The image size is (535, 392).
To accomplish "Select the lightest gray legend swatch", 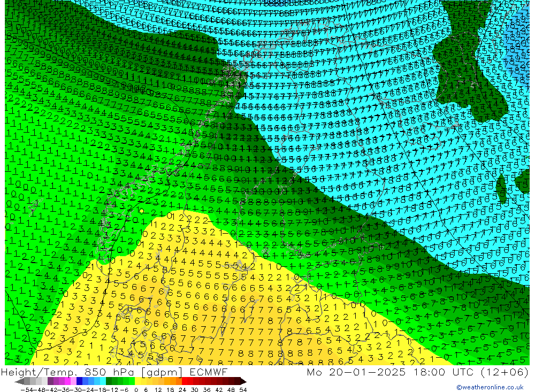I will (44, 381).
